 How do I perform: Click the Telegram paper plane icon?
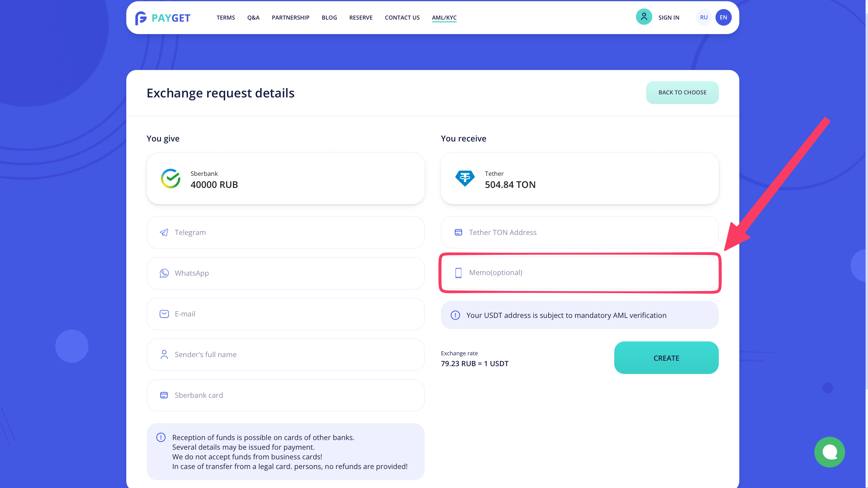164,232
